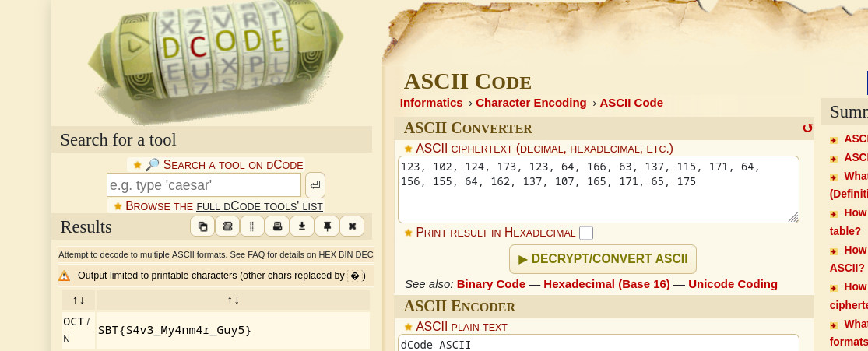Click star beside Print result in Hexadecimal

point(409,233)
